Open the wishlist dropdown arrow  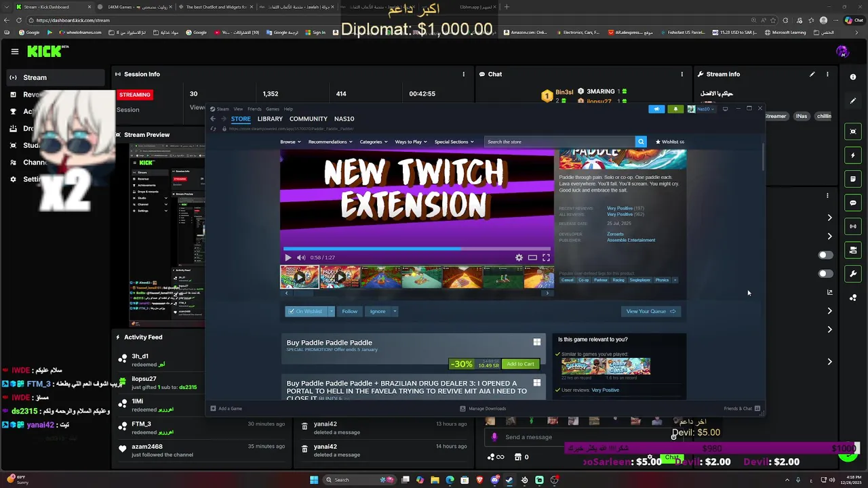331,311
